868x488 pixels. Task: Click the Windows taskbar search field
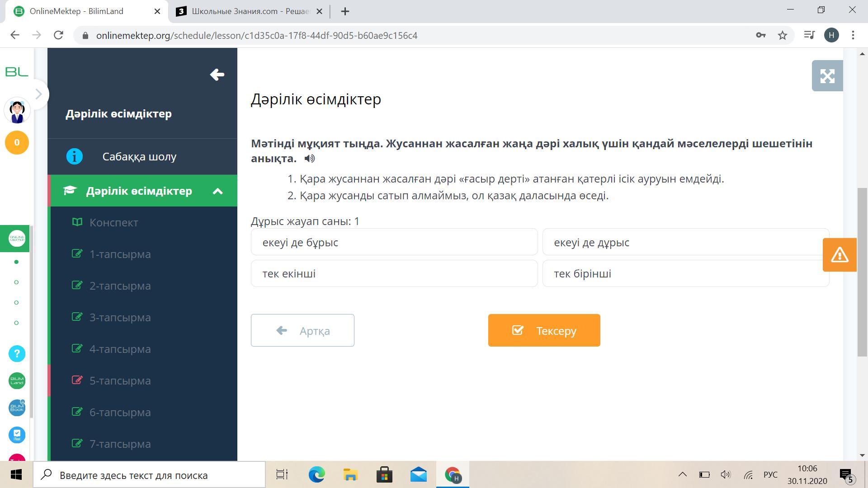pos(149,475)
